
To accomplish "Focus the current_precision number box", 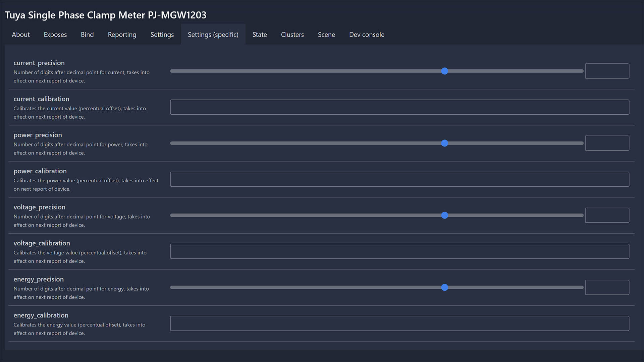I will pyautogui.click(x=607, y=71).
